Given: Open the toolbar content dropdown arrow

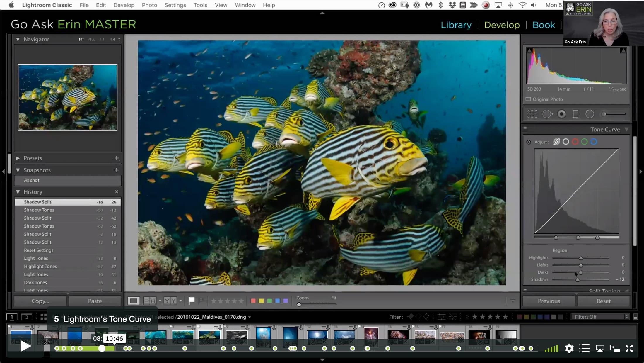Looking at the screenshot, I should [x=513, y=301].
